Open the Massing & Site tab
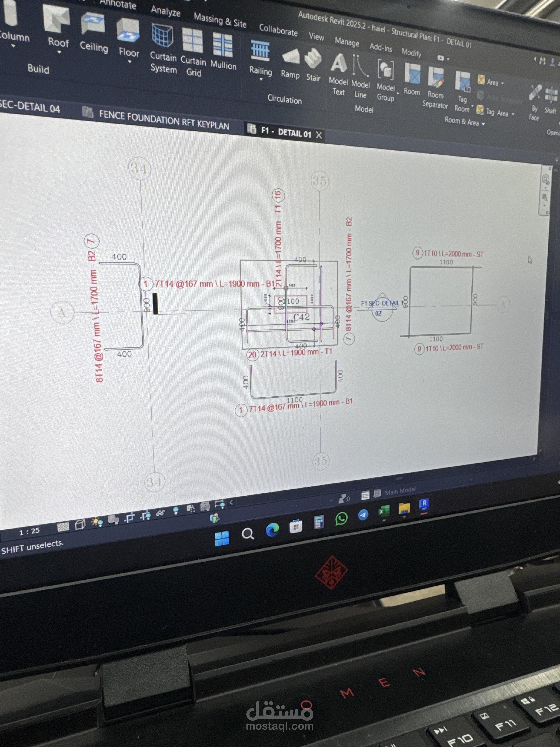Screen dimensions: 560x747 (x=220, y=20)
